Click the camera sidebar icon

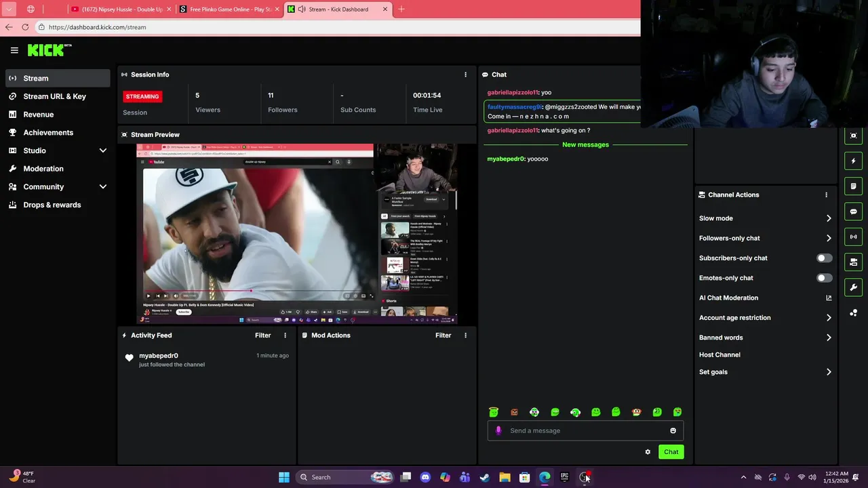point(853,262)
